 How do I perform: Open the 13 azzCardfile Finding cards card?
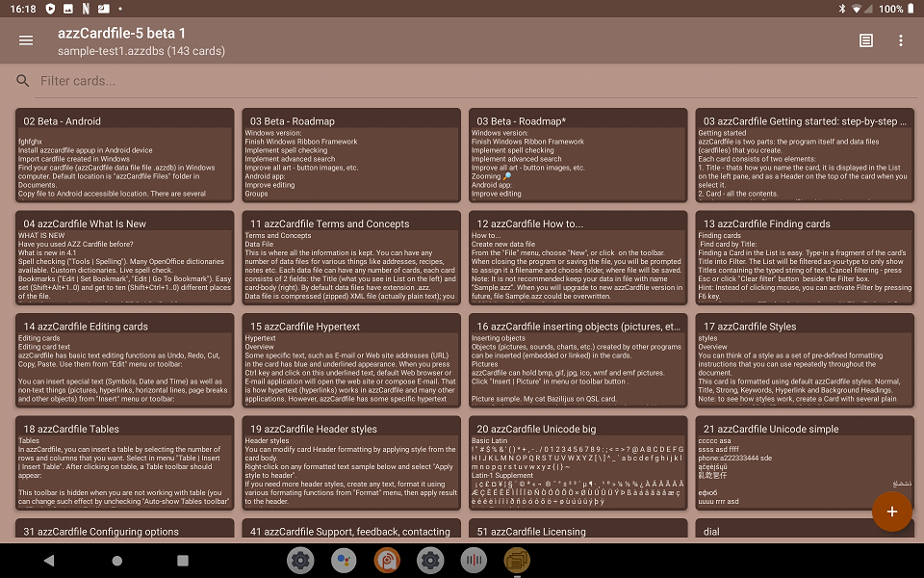(x=805, y=258)
